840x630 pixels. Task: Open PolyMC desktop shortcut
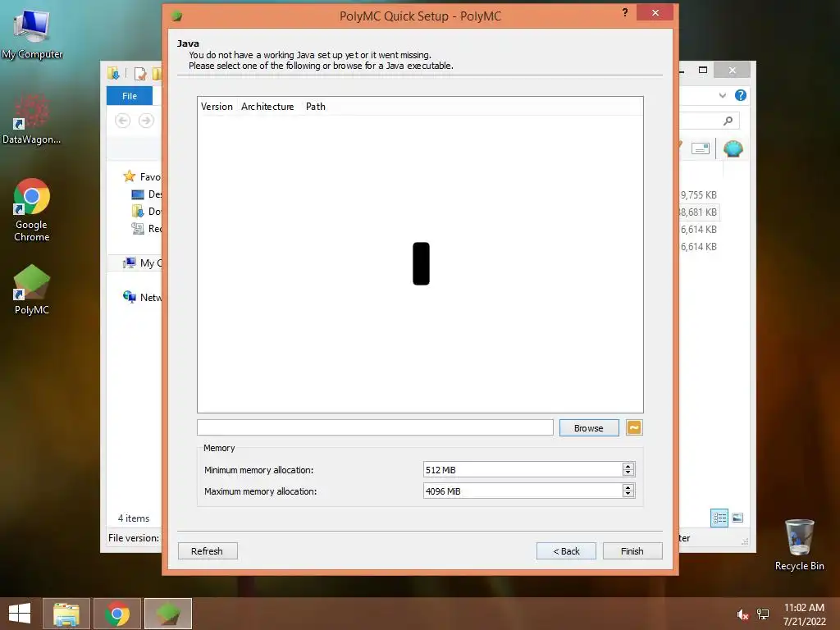click(x=32, y=290)
